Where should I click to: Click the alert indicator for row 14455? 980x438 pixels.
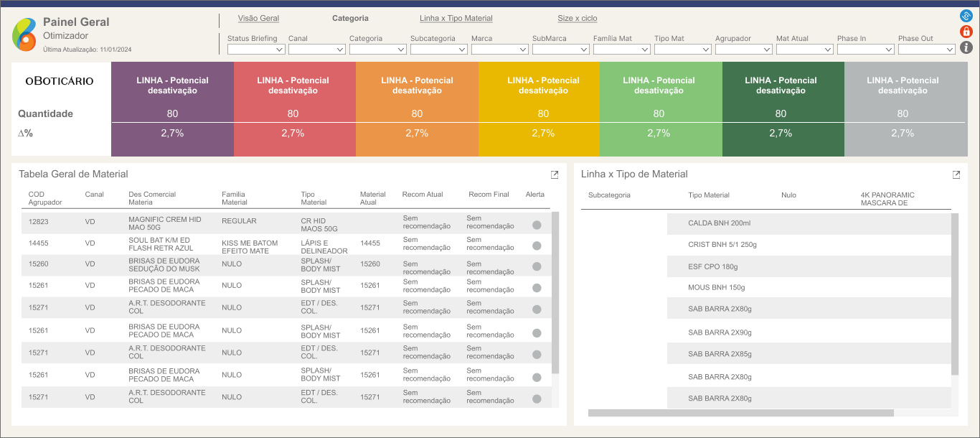(537, 246)
